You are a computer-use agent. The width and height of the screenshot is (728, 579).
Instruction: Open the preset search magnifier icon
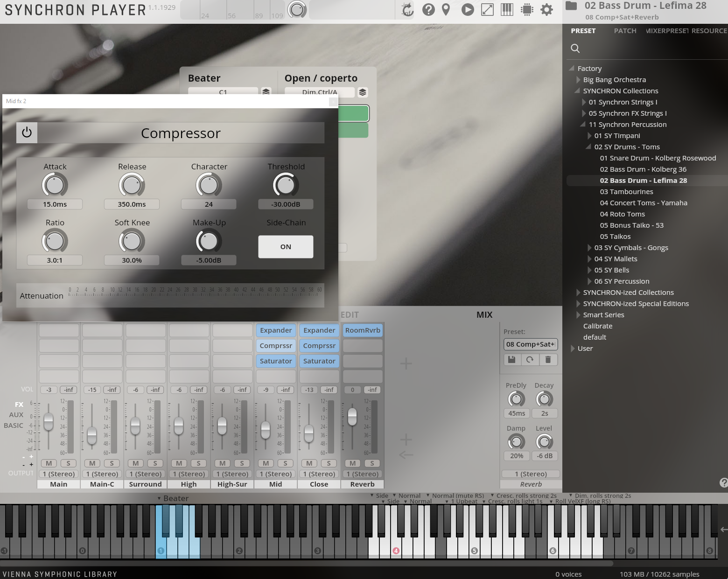click(x=575, y=48)
